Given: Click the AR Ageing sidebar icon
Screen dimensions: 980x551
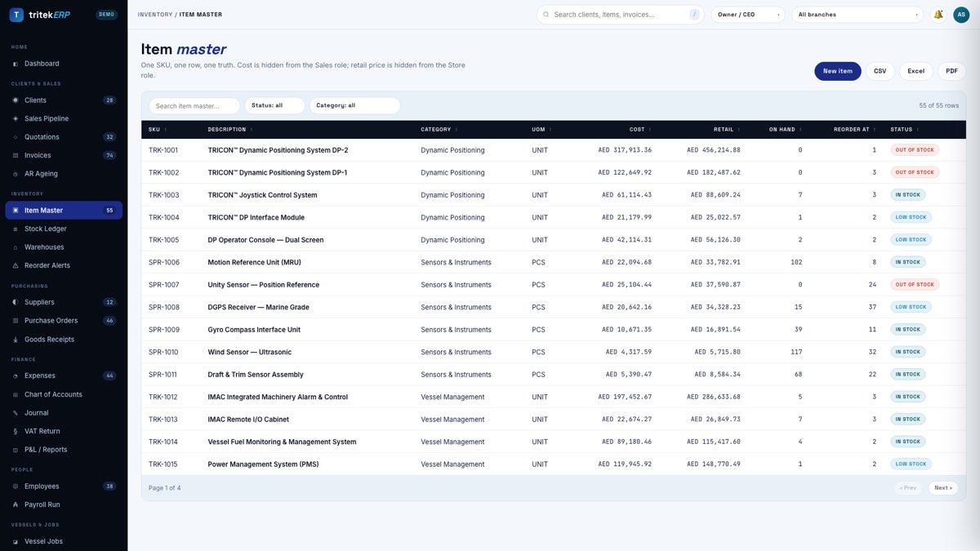Looking at the screenshot, I should [x=16, y=174].
